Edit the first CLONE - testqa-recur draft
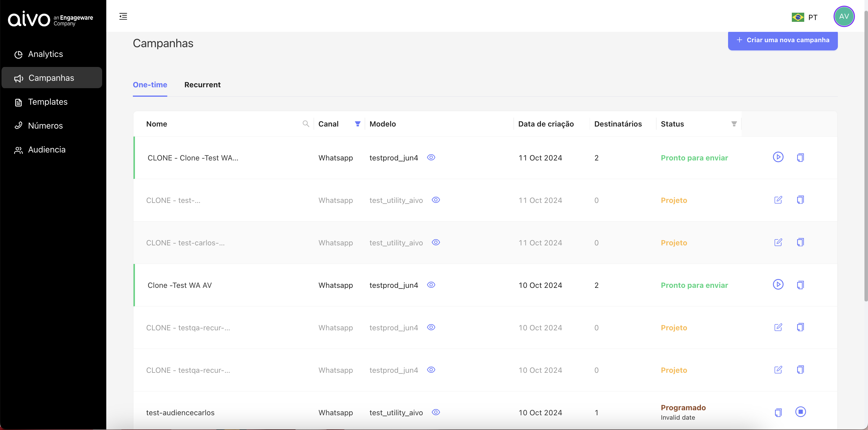This screenshot has height=430, width=868. pos(778,327)
